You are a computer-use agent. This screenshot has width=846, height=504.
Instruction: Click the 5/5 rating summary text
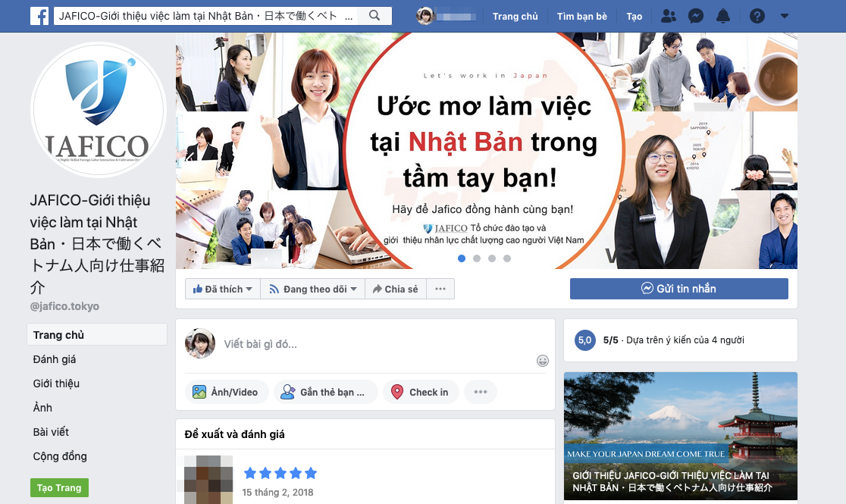pyautogui.click(x=673, y=340)
